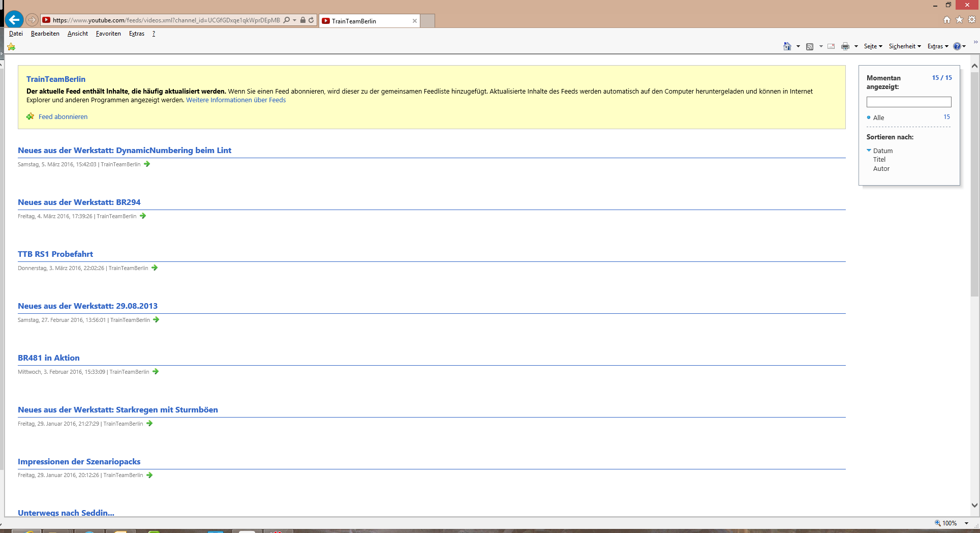Sort feed items by Autor
The image size is (980, 533).
pos(881,169)
